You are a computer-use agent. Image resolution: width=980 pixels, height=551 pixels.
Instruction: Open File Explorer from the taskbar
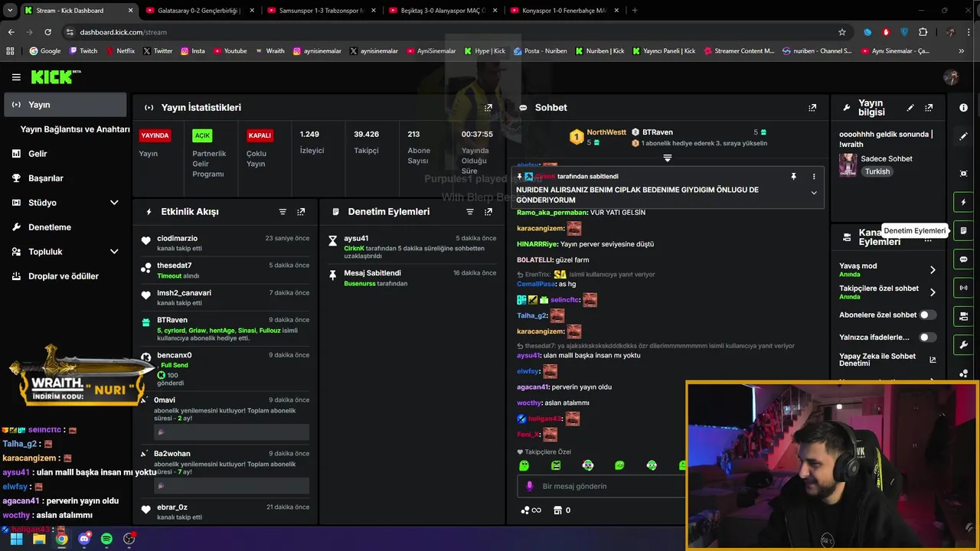[x=39, y=539]
